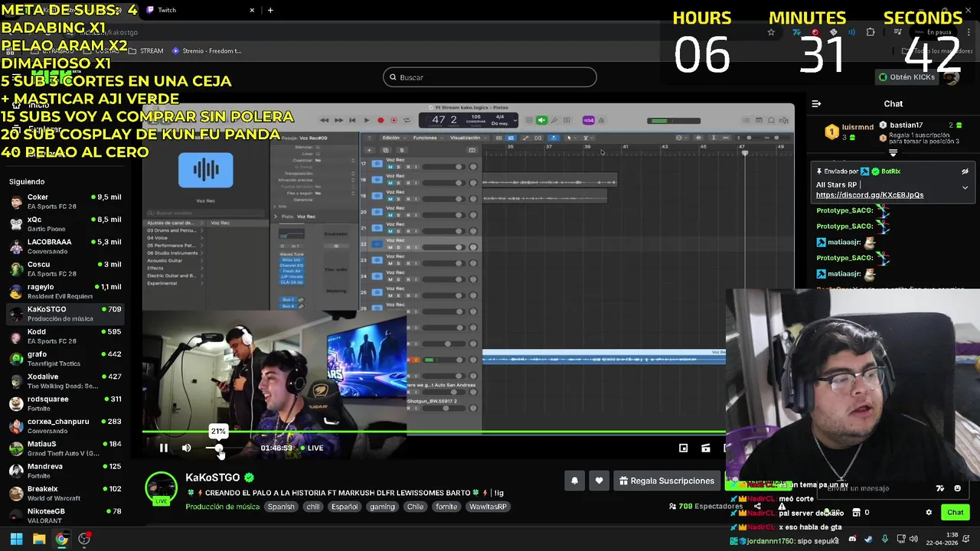Focus the Buscar search field
This screenshot has width=980, height=551.
tap(490, 77)
